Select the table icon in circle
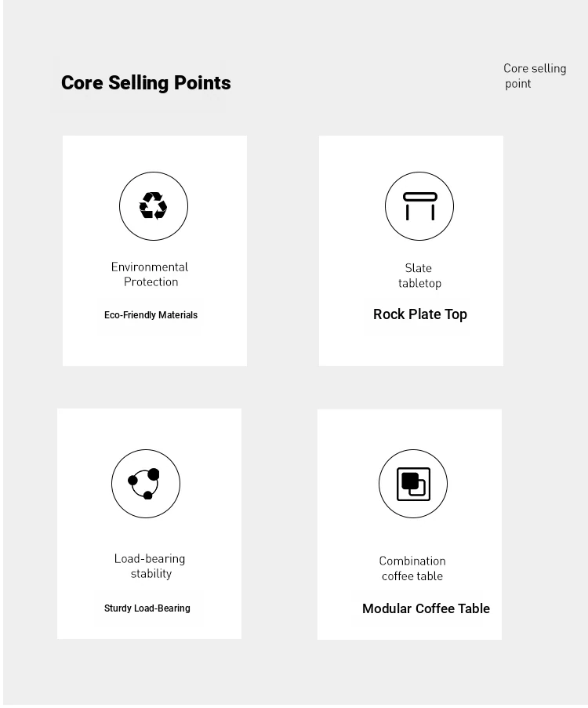 click(419, 206)
